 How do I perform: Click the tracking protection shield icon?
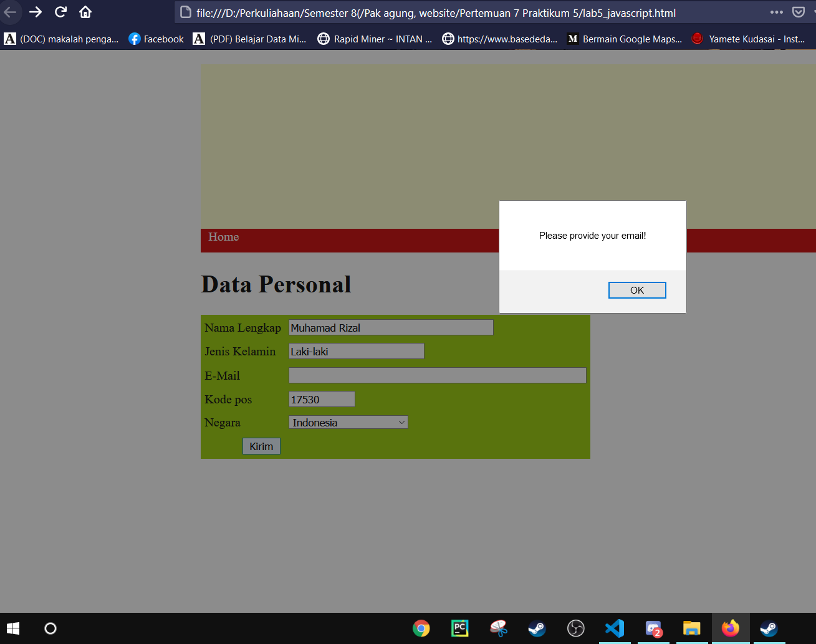point(799,12)
